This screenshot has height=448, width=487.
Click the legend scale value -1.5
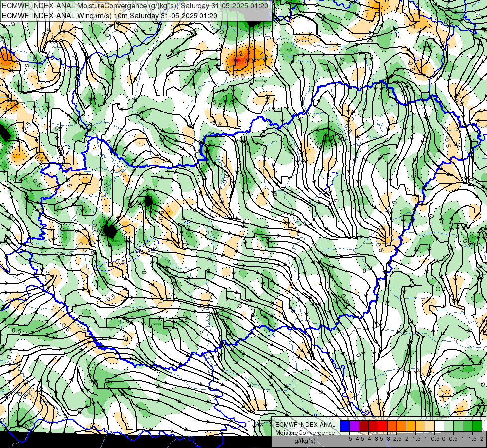(x=415, y=439)
